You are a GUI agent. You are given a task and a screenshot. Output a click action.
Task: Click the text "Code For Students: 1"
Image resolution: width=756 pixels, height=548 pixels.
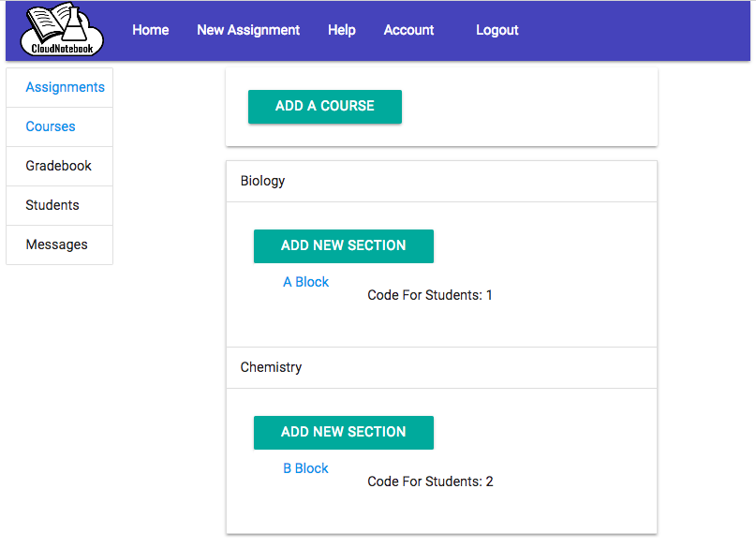(x=430, y=295)
